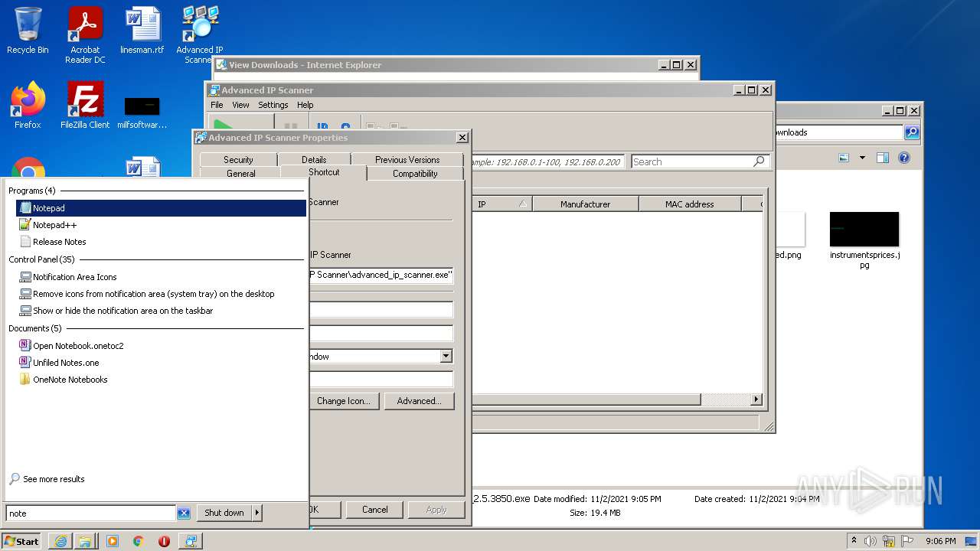
Task: Click the taskbar clock
Action: click(x=940, y=541)
